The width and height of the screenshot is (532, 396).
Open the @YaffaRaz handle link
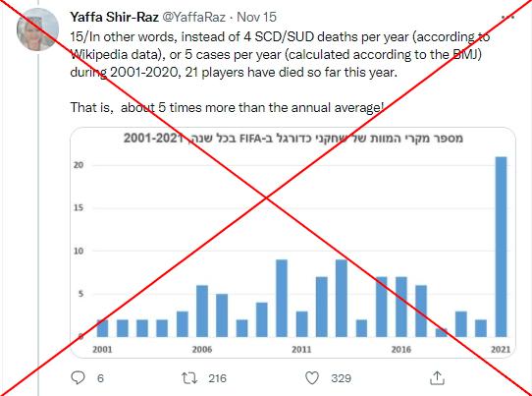pos(193,17)
